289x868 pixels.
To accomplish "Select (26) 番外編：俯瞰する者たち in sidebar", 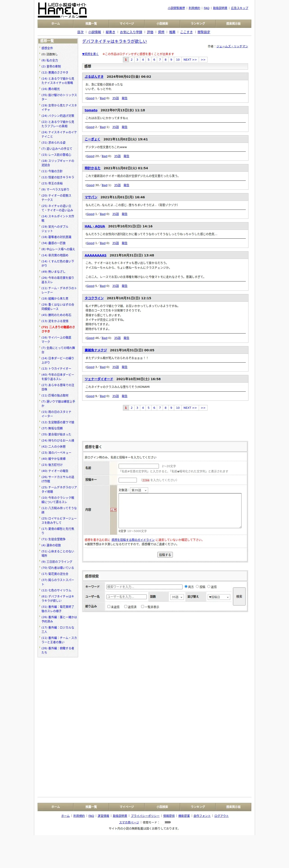I will [58, 650].
